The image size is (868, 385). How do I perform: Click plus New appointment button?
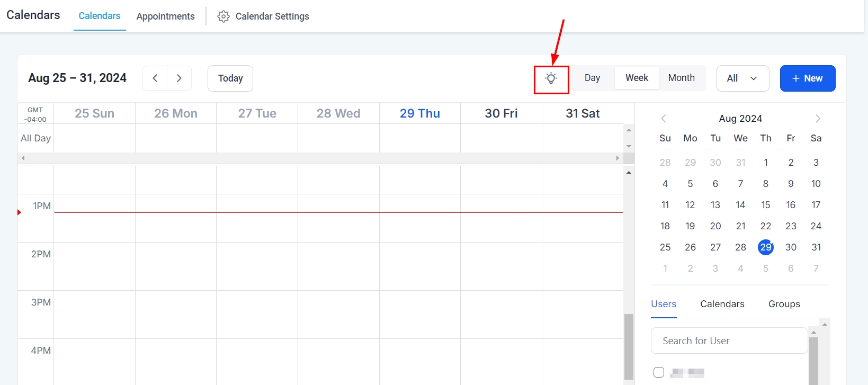point(807,78)
